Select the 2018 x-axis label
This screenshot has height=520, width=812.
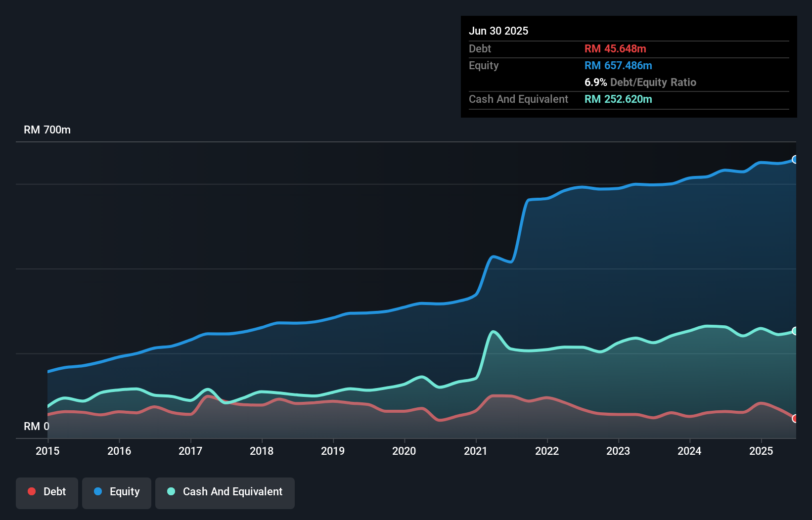(x=262, y=451)
